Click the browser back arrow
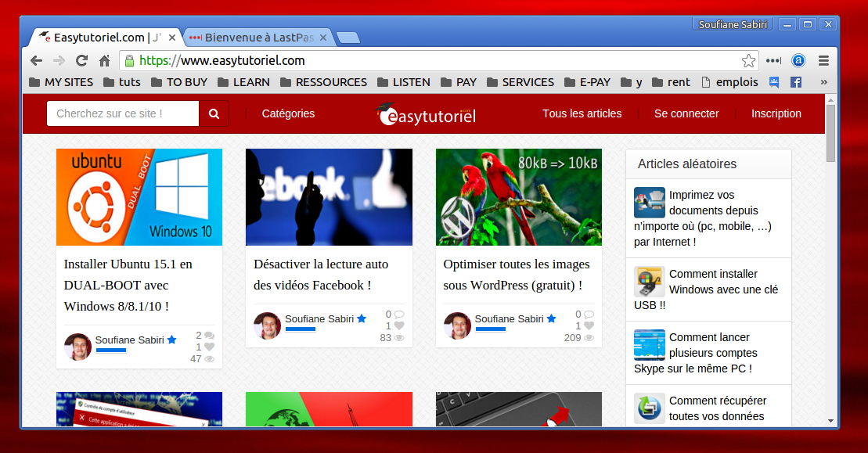 (37, 61)
